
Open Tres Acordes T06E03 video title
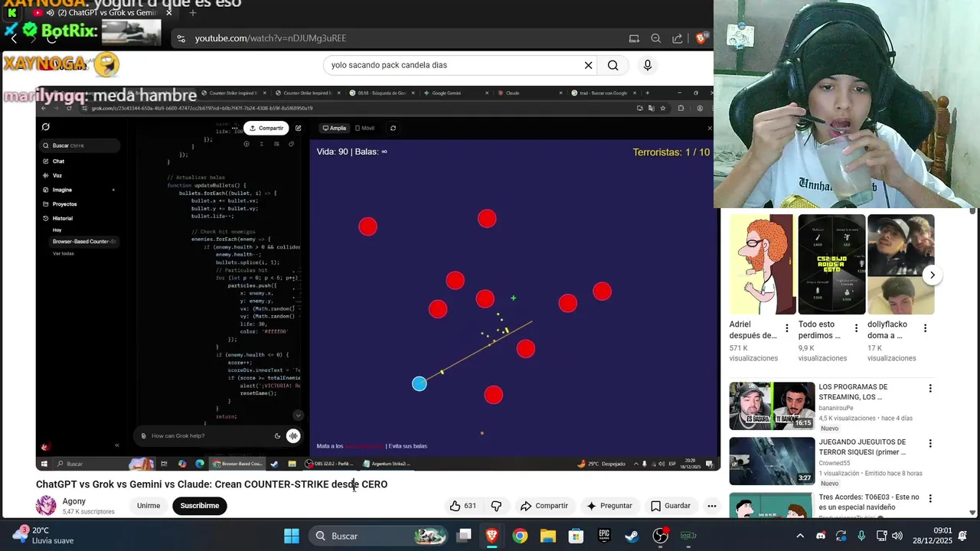(x=869, y=502)
